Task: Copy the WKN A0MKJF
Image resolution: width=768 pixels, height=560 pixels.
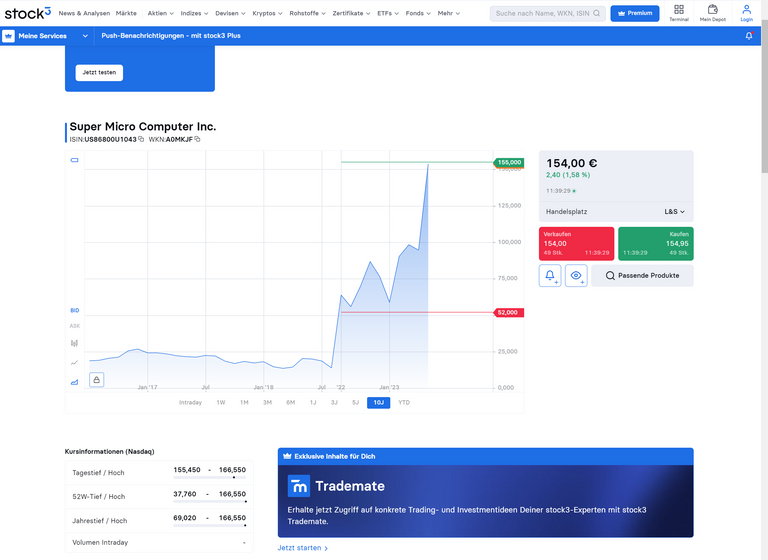Action: 197,139
